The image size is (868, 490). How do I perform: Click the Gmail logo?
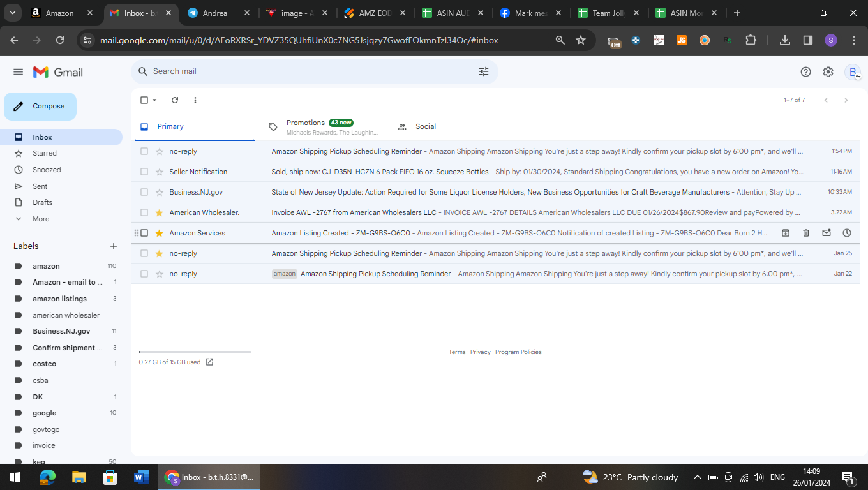point(58,72)
